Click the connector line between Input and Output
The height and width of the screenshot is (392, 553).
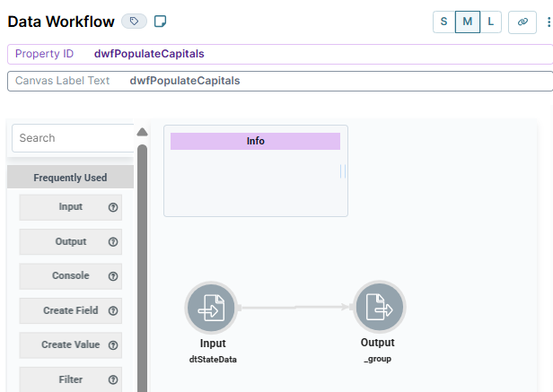tap(295, 308)
